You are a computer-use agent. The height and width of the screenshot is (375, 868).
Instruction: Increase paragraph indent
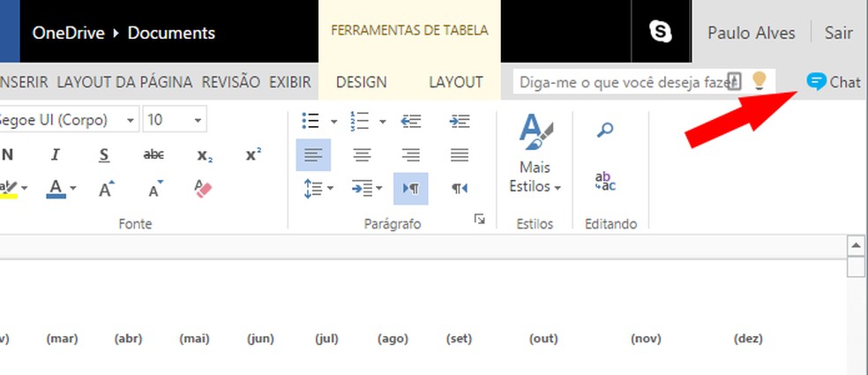coord(459,121)
